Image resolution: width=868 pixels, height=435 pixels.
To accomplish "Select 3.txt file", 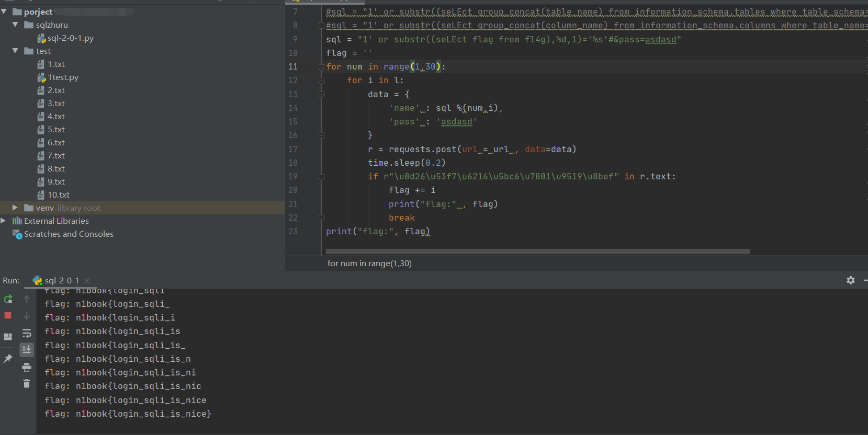I will [x=56, y=103].
